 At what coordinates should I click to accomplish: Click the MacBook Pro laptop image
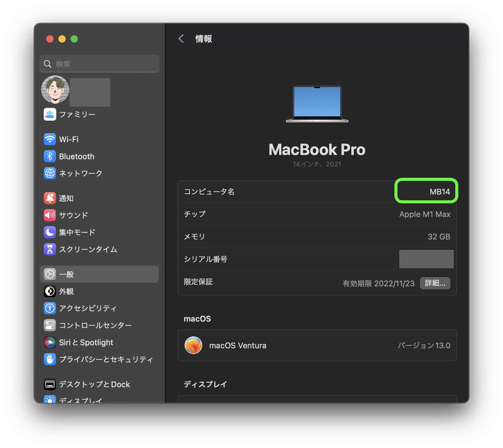coord(317,104)
